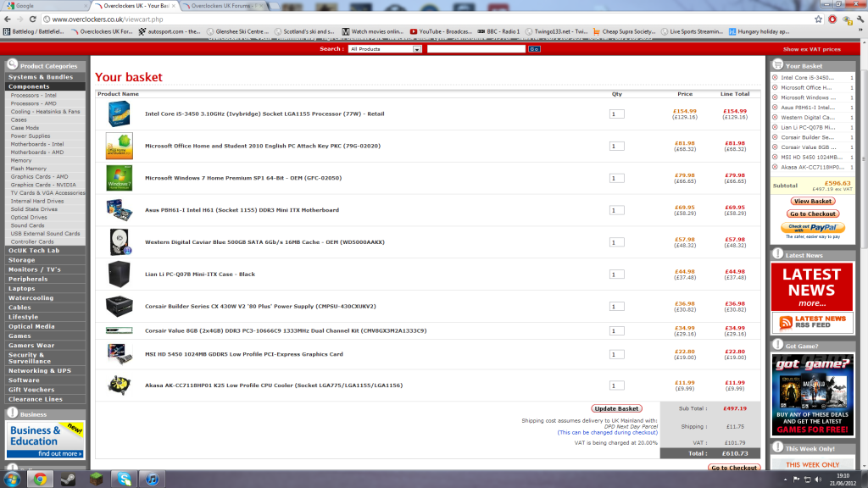This screenshot has height=488, width=868.
Task: Open Chrome wrench settings menu
Action: click(860, 19)
